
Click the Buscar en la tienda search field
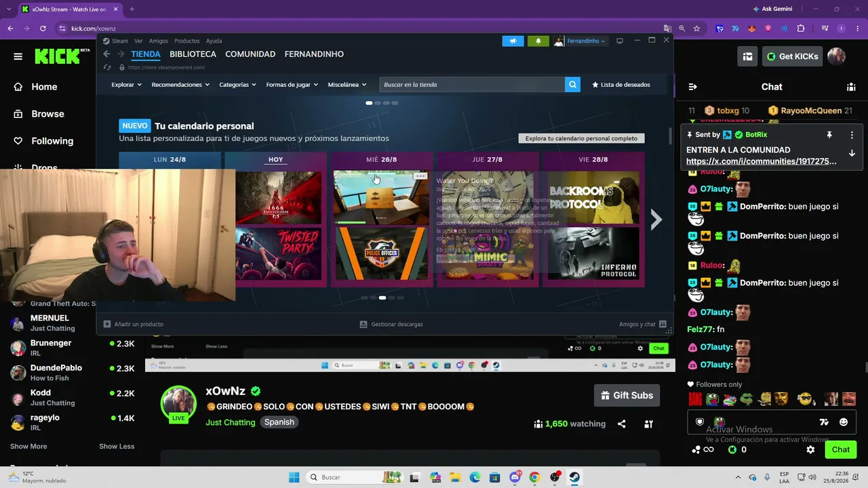[472, 85]
